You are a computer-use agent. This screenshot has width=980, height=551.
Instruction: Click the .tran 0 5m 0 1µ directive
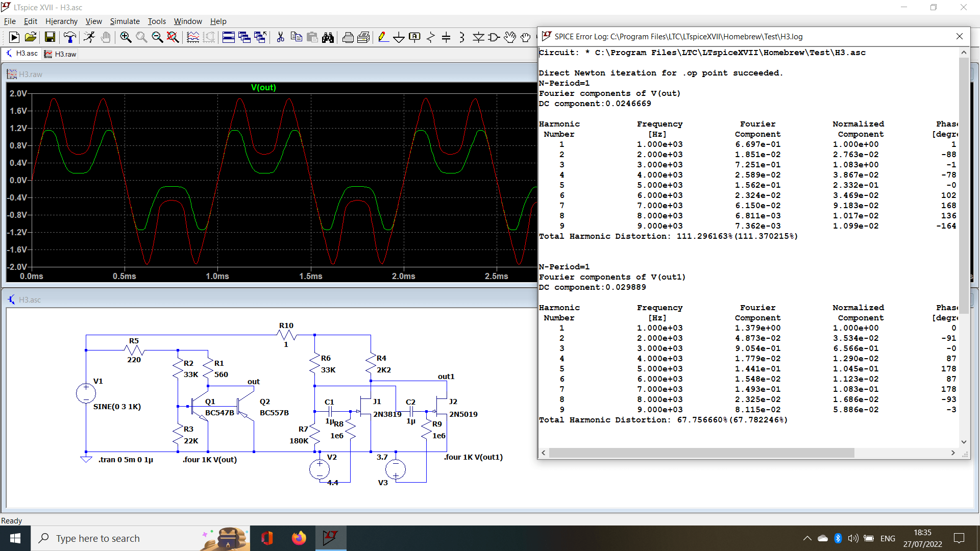tap(126, 459)
